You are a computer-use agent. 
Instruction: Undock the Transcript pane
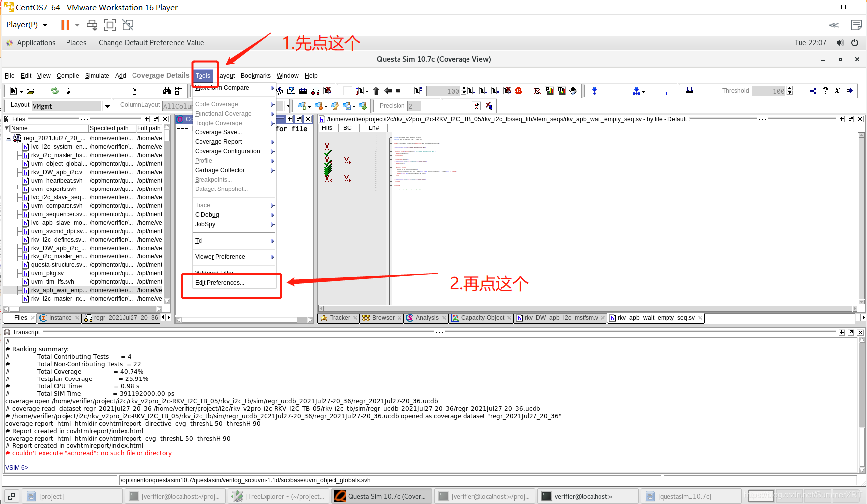851,332
